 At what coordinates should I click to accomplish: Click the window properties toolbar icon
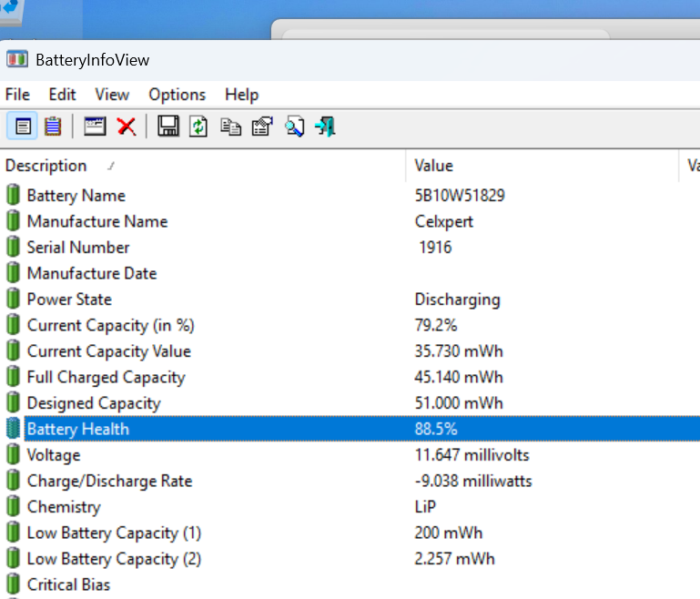tap(95, 127)
